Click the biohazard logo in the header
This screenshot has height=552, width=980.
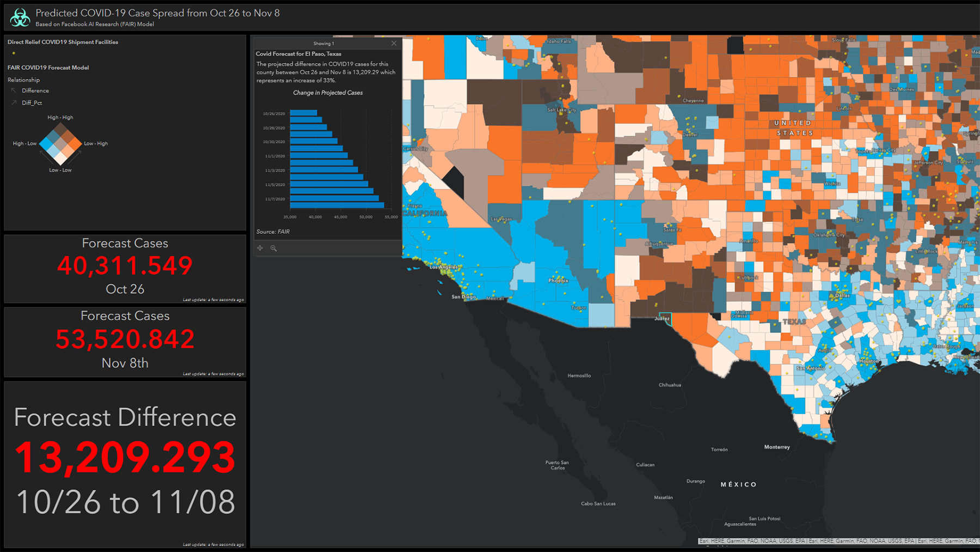coord(20,17)
